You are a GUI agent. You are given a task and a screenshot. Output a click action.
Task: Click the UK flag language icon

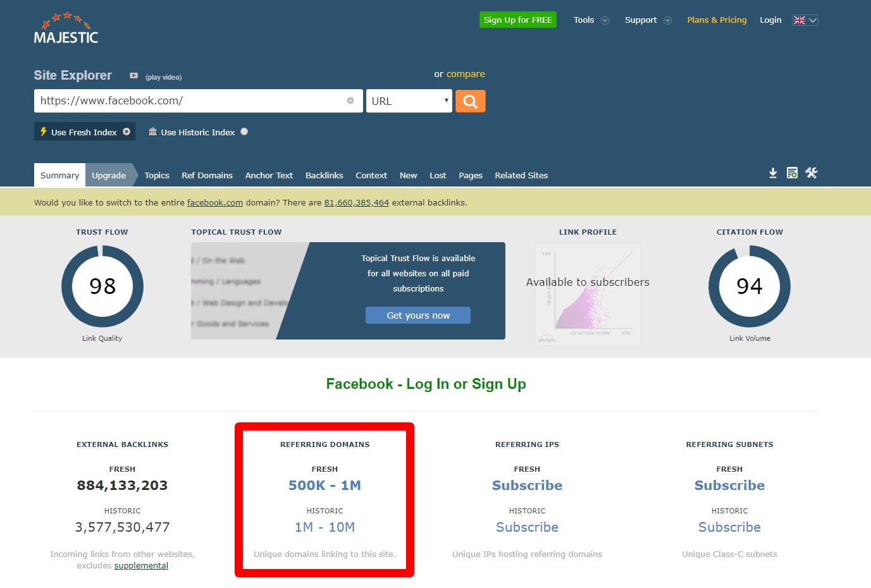pyautogui.click(x=800, y=20)
